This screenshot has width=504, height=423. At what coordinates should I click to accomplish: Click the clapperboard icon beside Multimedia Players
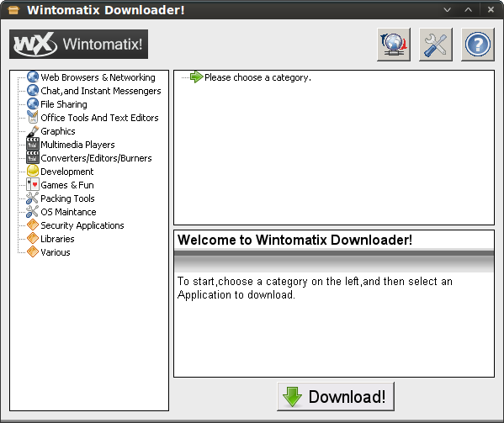(x=33, y=144)
